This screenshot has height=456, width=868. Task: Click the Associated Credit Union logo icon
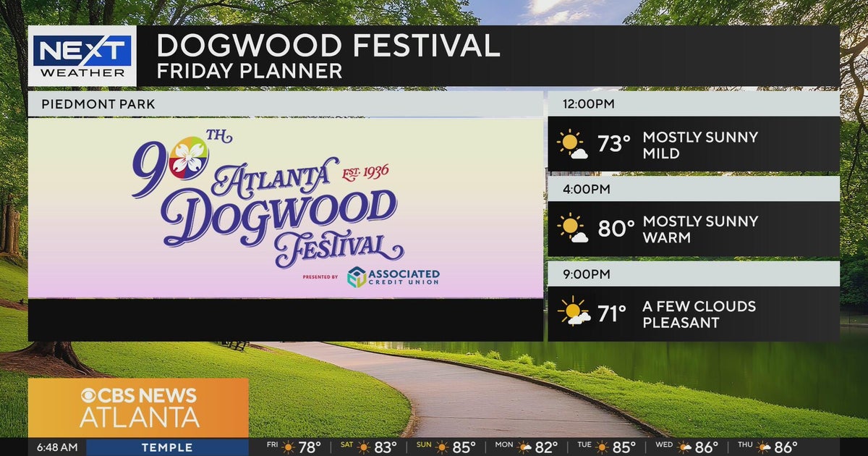point(357,276)
